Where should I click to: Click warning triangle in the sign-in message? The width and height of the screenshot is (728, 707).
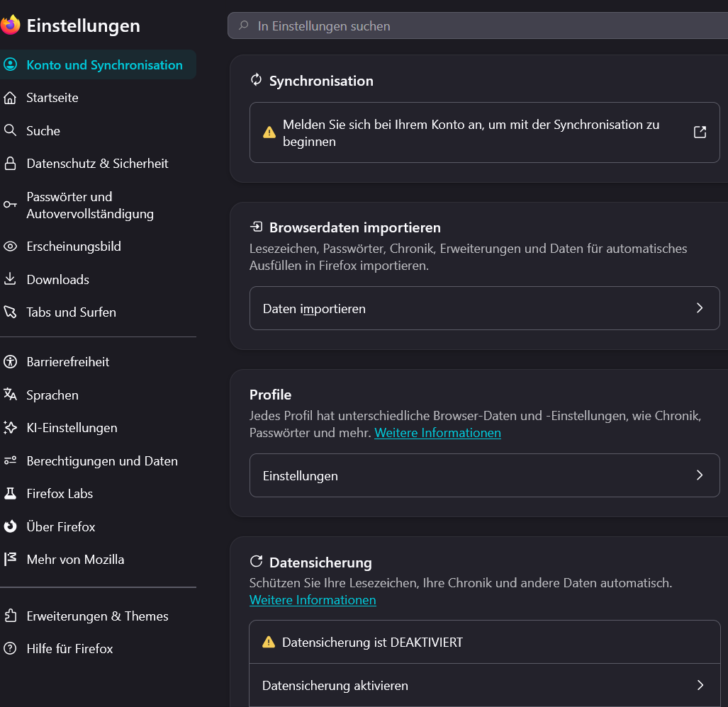point(269,132)
